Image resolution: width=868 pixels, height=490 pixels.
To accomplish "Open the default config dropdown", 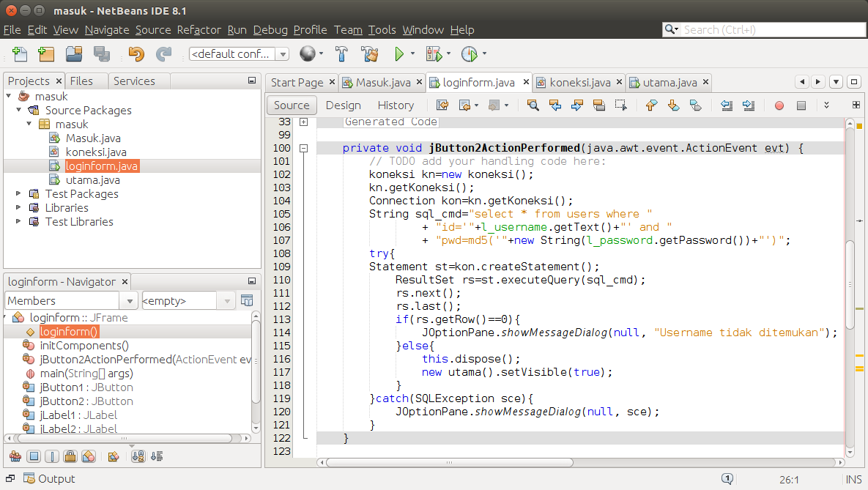I will click(283, 53).
